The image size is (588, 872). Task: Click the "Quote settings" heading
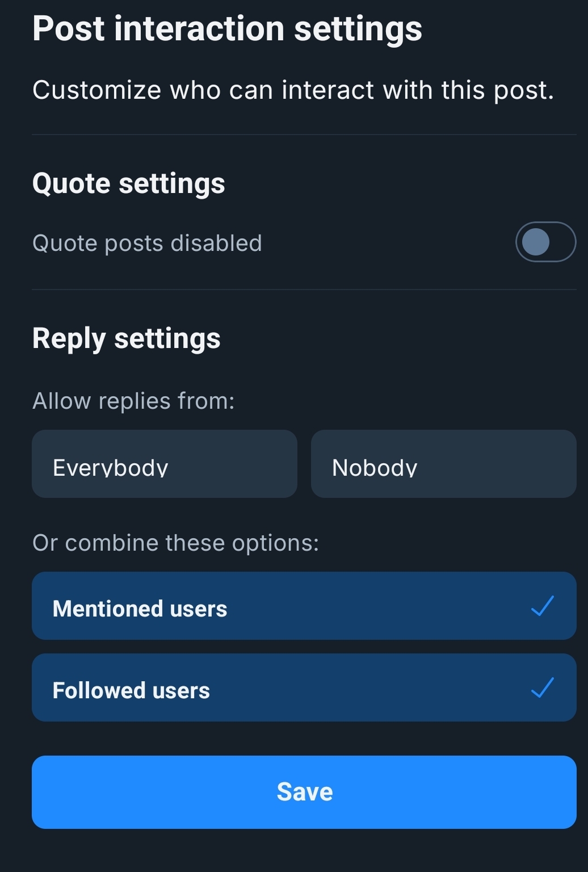[x=129, y=183]
